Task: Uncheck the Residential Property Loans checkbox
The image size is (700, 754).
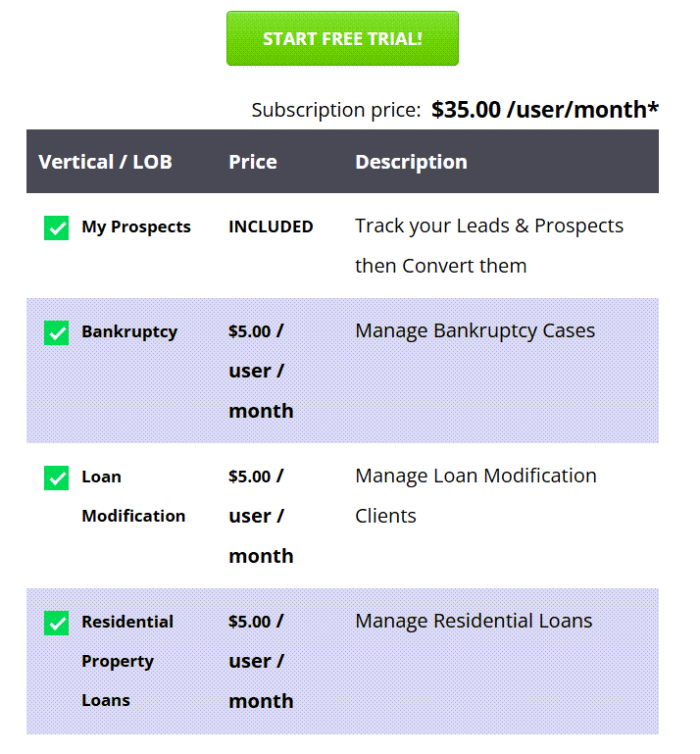Action: coord(57,623)
